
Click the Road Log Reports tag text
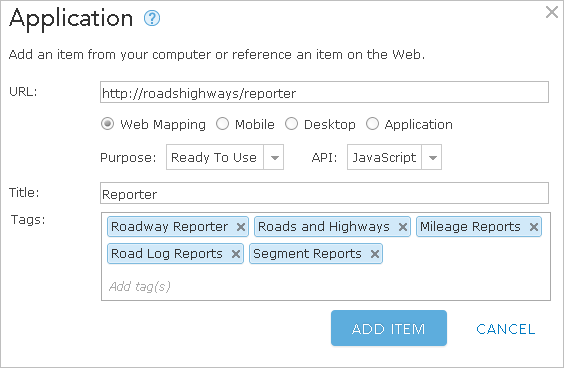(167, 254)
